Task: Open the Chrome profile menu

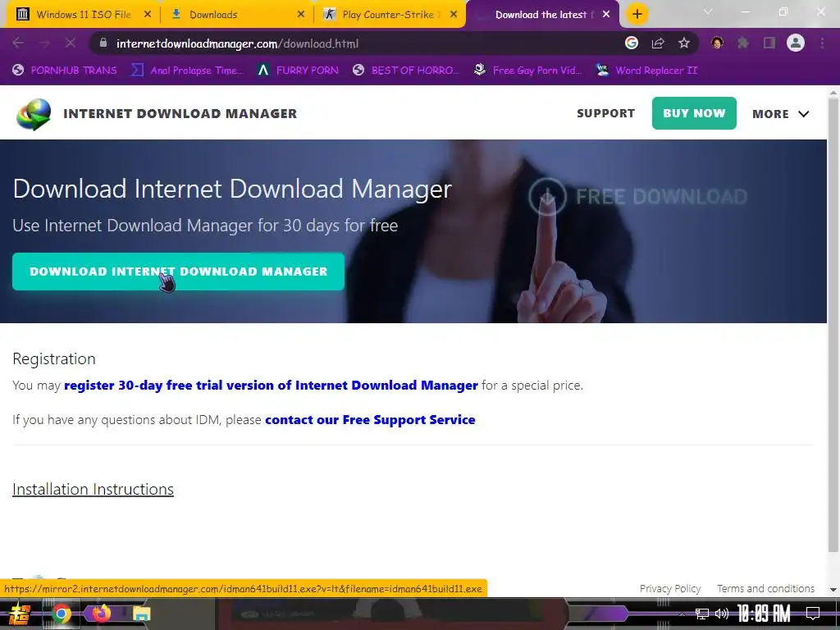Action: point(796,43)
